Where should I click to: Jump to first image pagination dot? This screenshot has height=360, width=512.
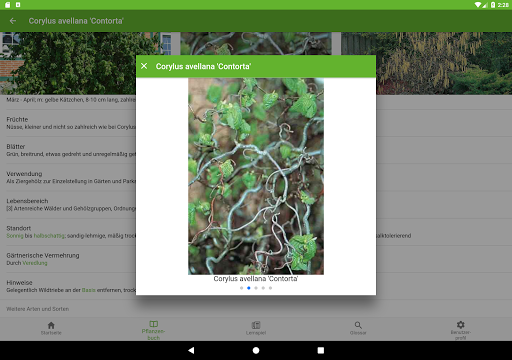click(x=241, y=288)
